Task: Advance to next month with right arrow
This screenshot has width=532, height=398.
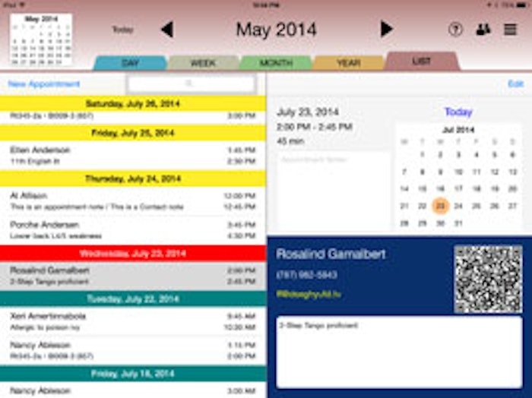Action: (x=386, y=30)
